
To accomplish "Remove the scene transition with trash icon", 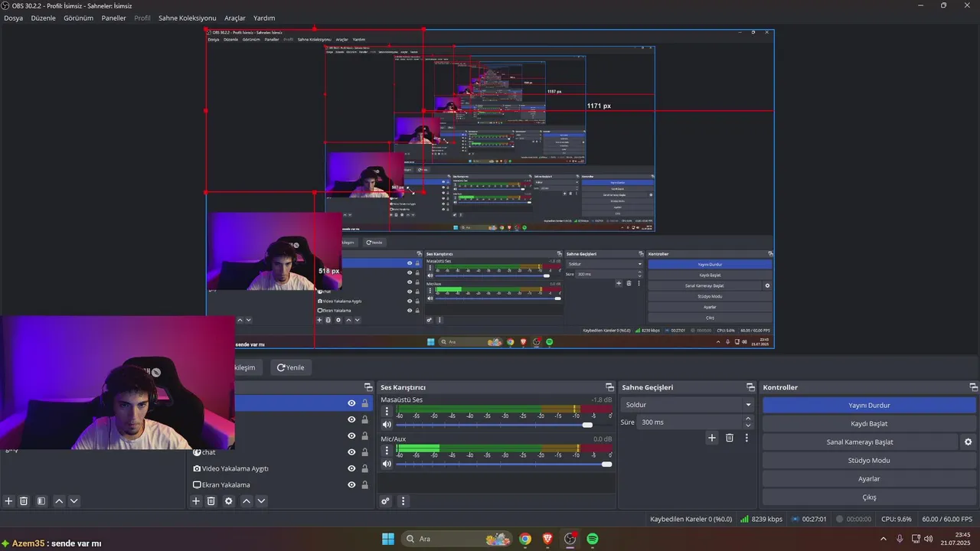I will pyautogui.click(x=730, y=438).
